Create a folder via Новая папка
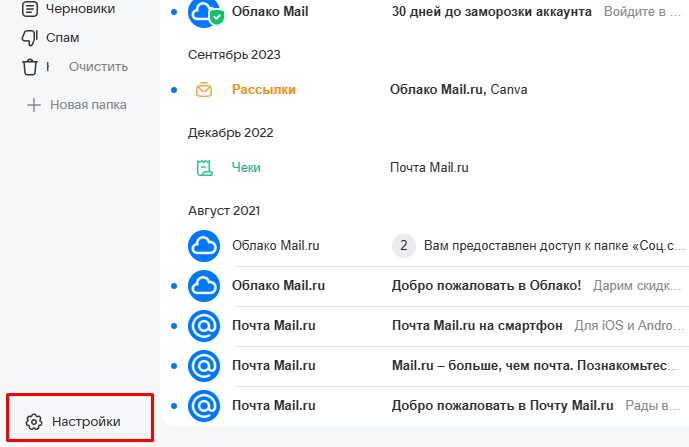 (88, 105)
